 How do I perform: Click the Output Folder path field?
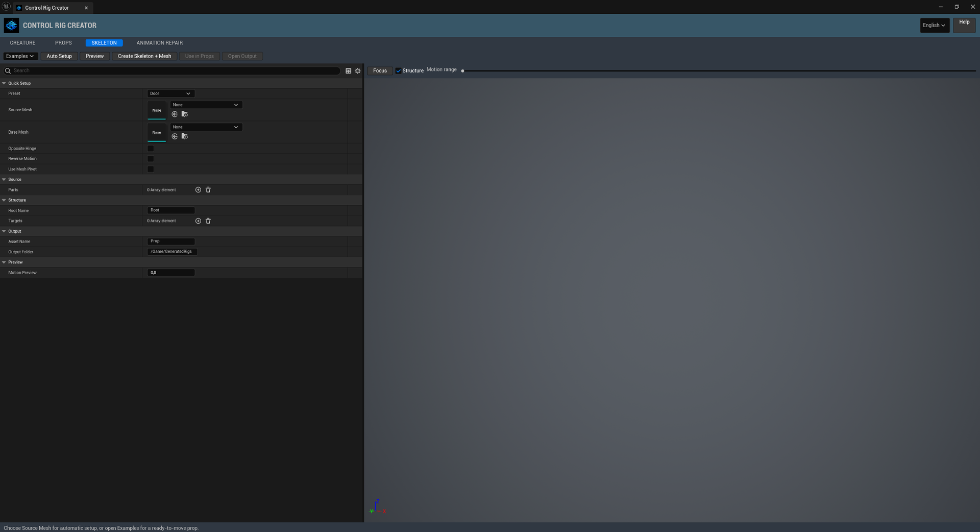tap(172, 252)
